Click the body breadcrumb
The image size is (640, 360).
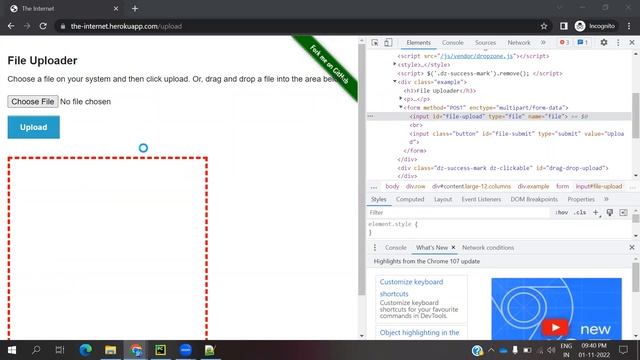click(x=392, y=187)
